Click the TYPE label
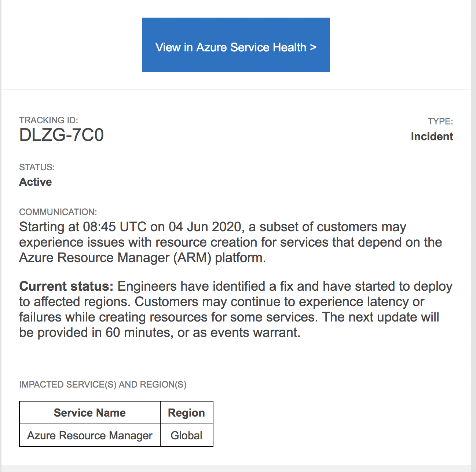The height and width of the screenshot is (472, 476). pyautogui.click(x=440, y=121)
